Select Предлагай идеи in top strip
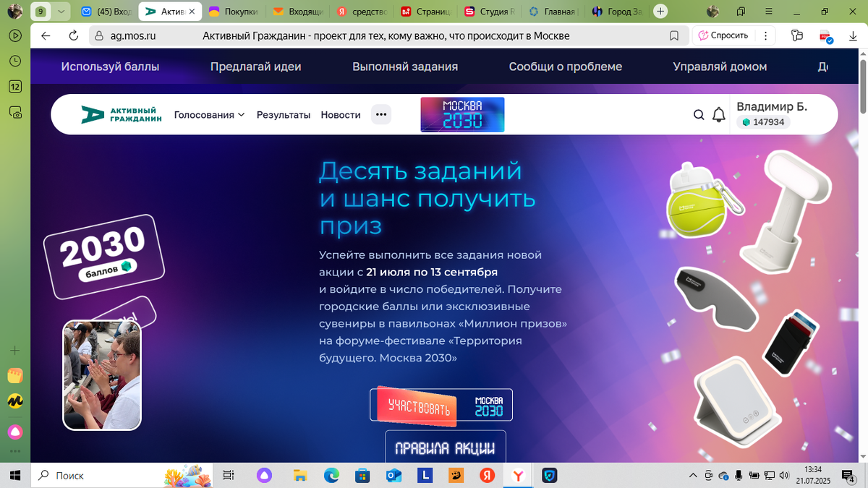The image size is (868, 488). (x=256, y=67)
